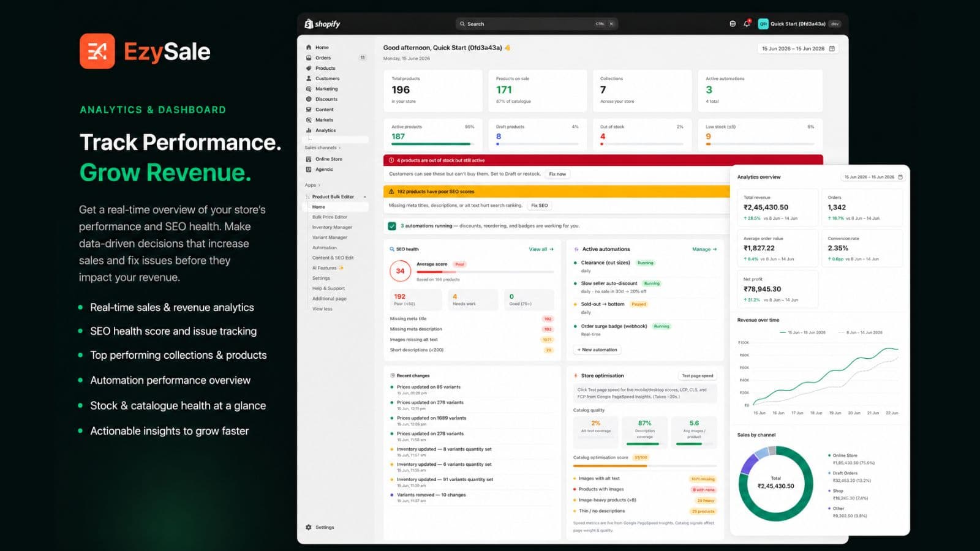Click the New automation button
This screenshot has height=551, width=980.
597,350
